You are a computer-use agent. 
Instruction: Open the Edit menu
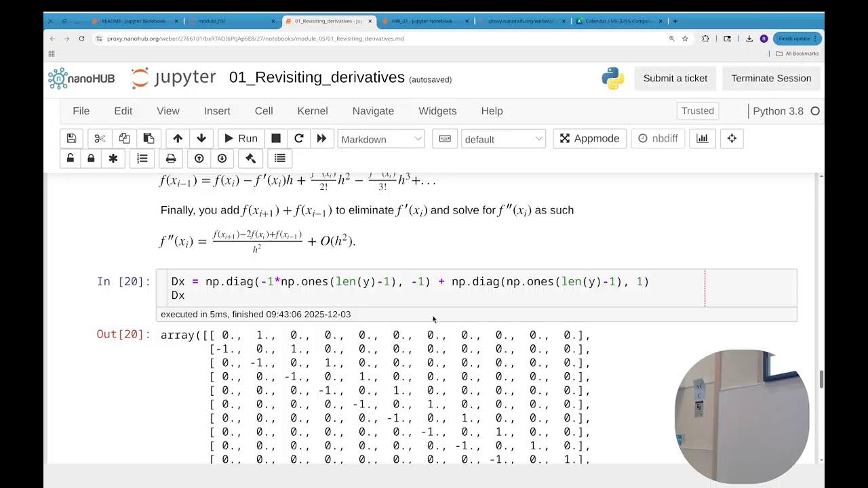coord(123,110)
